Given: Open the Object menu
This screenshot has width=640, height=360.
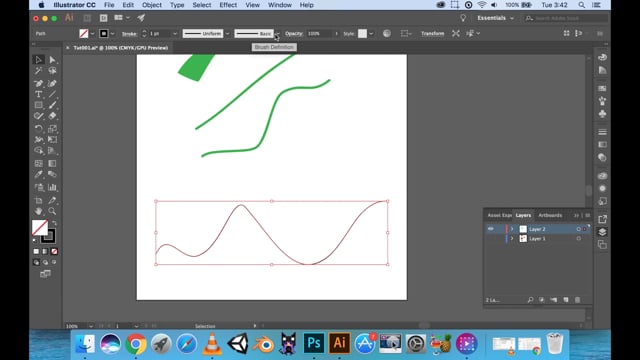Looking at the screenshot, I should (x=151, y=5).
